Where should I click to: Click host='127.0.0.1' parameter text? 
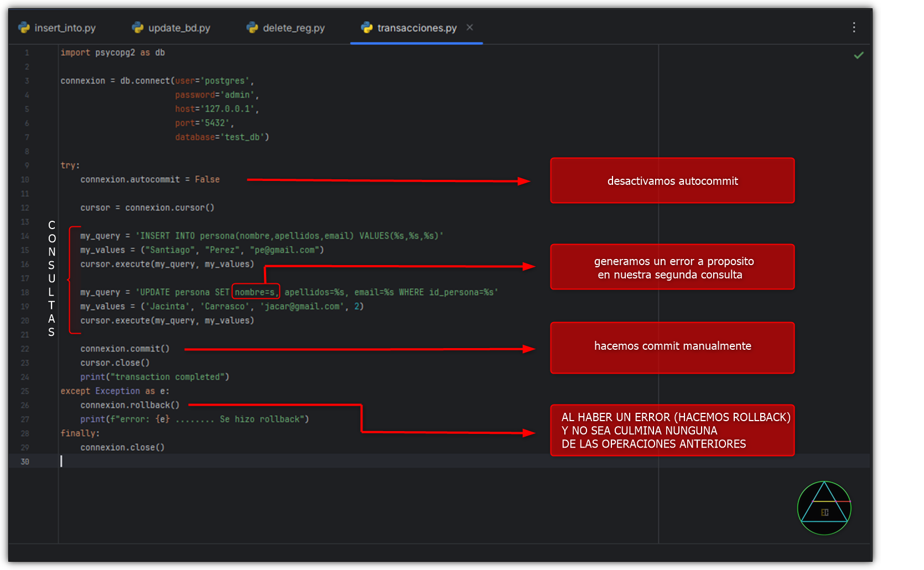point(217,109)
